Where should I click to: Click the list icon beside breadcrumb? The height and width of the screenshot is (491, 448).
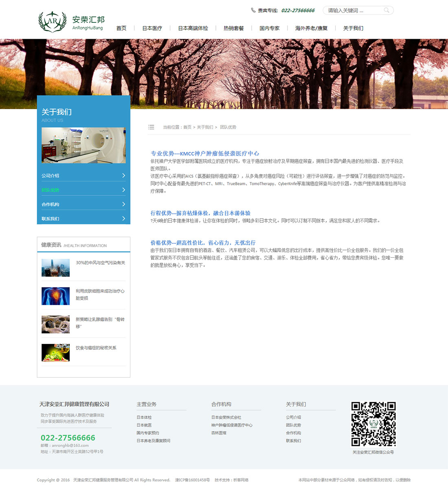(151, 127)
